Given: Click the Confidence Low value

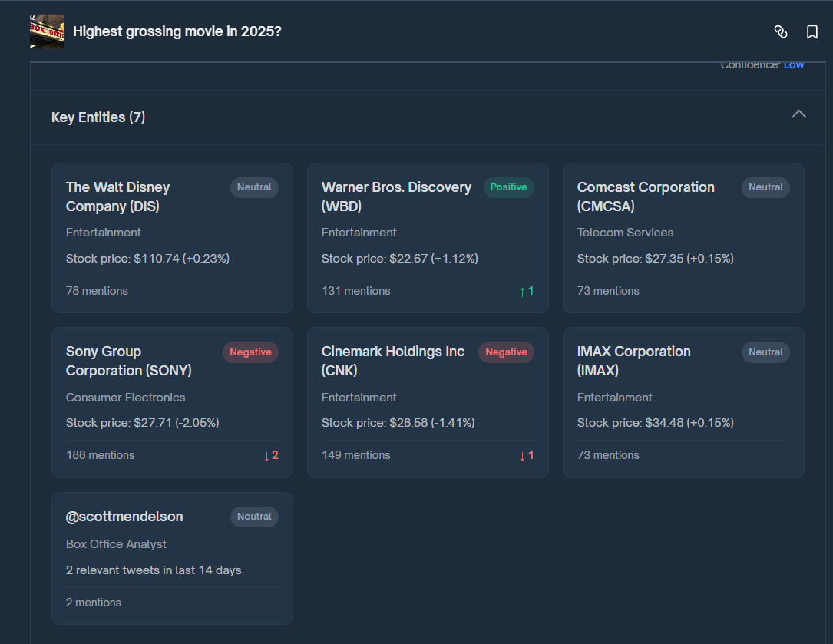Looking at the screenshot, I should (794, 64).
